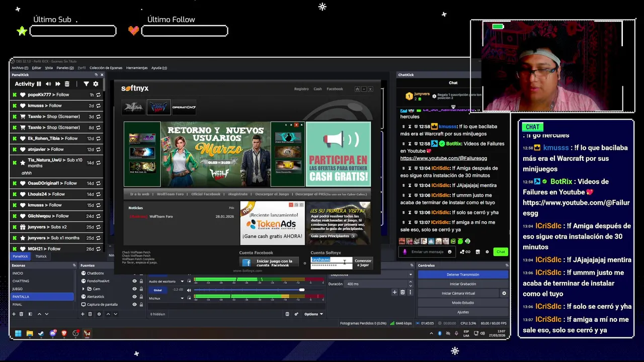Open the three-dot transition options menu
The width and height of the screenshot is (644, 362).
[x=410, y=292]
